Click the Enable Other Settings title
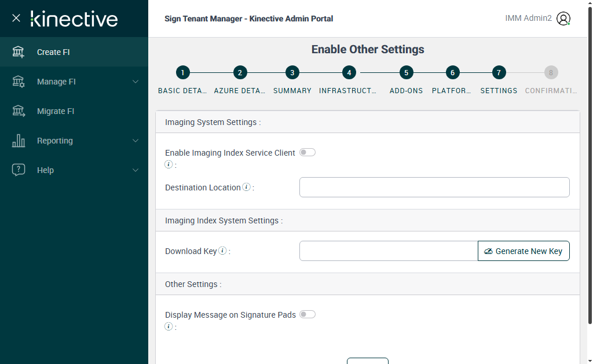This screenshot has width=593, height=364. (x=368, y=49)
